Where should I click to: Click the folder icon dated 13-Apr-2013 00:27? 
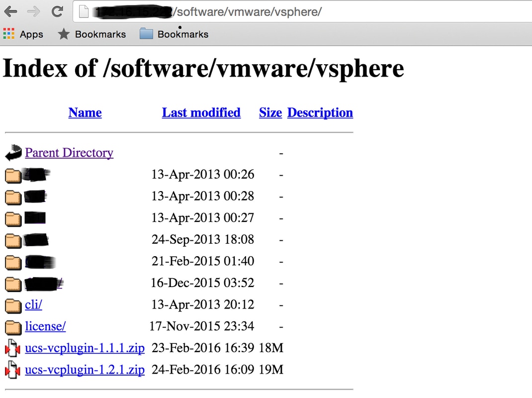(13, 219)
